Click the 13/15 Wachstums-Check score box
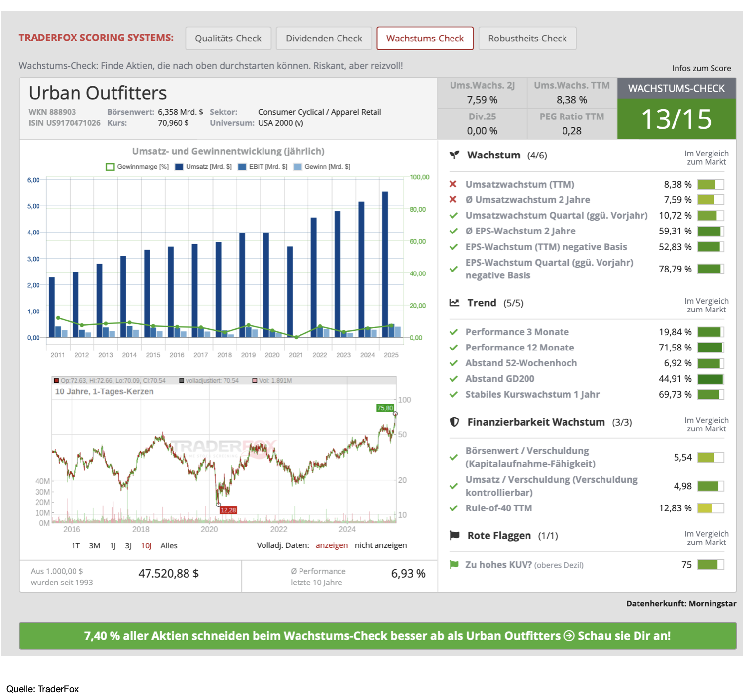Image resolution: width=751 pixels, height=700 pixels. point(676,119)
